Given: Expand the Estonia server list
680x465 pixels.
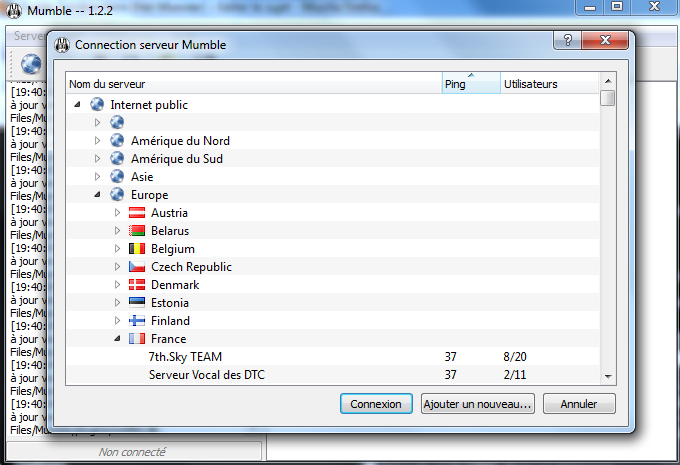Looking at the screenshot, I should point(118,302).
